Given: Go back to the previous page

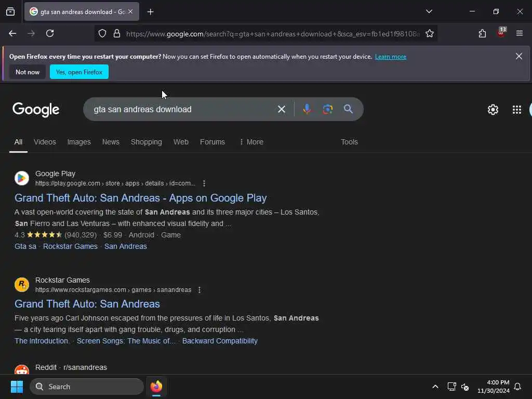Looking at the screenshot, I should (12, 33).
